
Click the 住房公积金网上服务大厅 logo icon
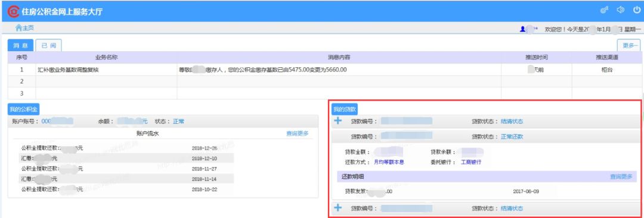(x=13, y=11)
